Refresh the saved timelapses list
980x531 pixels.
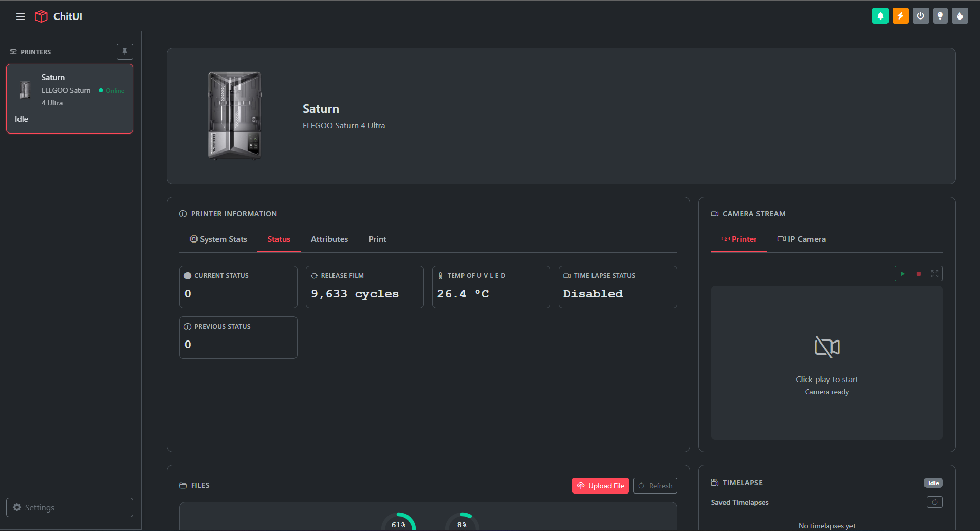pos(934,502)
